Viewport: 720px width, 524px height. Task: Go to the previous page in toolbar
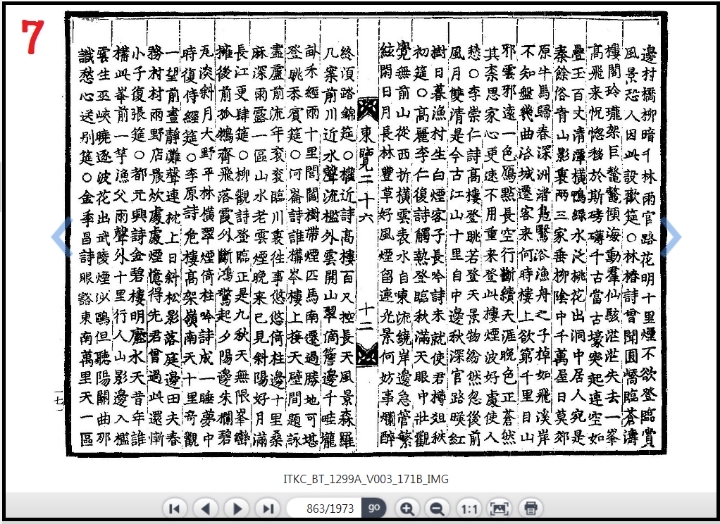click(205, 508)
